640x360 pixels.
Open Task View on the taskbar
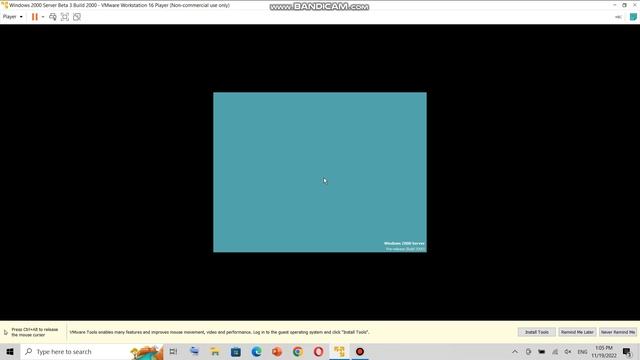(173, 351)
